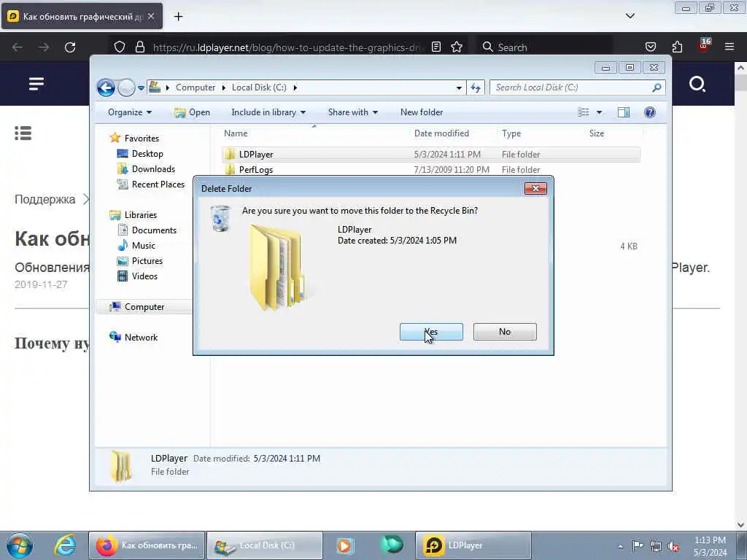Open the Organize menu
747x560 pixels.
[130, 112]
